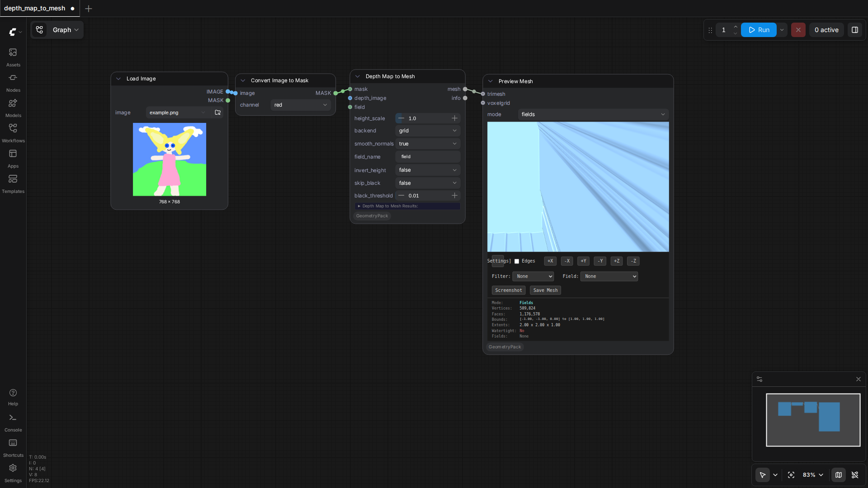
Task: Set view to +X axis
Action: click(550, 261)
